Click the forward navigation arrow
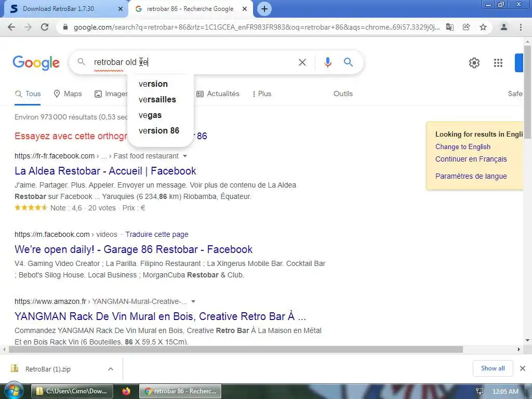 tap(28, 27)
